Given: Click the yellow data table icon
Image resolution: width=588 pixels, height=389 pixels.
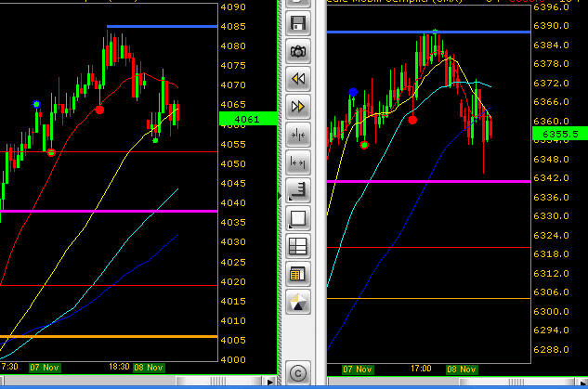Looking at the screenshot, I should [298, 274].
